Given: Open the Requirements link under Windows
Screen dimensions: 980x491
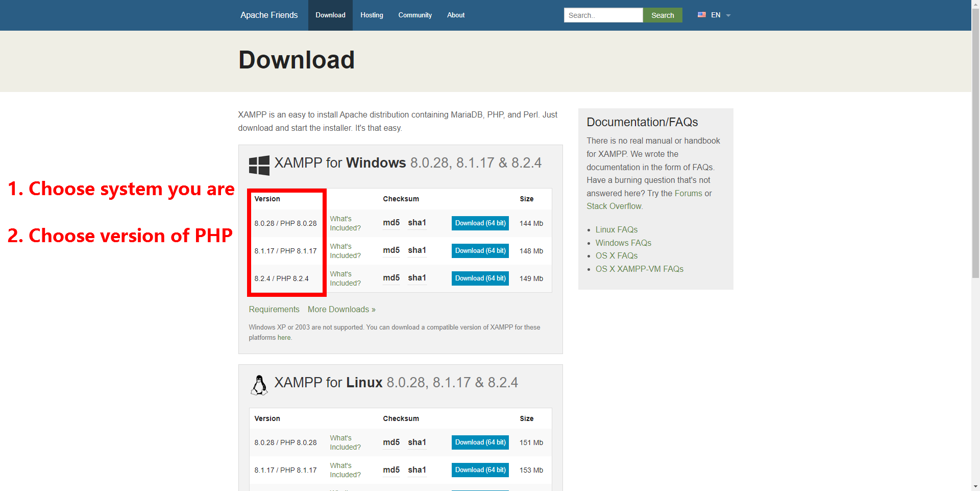Looking at the screenshot, I should point(274,310).
